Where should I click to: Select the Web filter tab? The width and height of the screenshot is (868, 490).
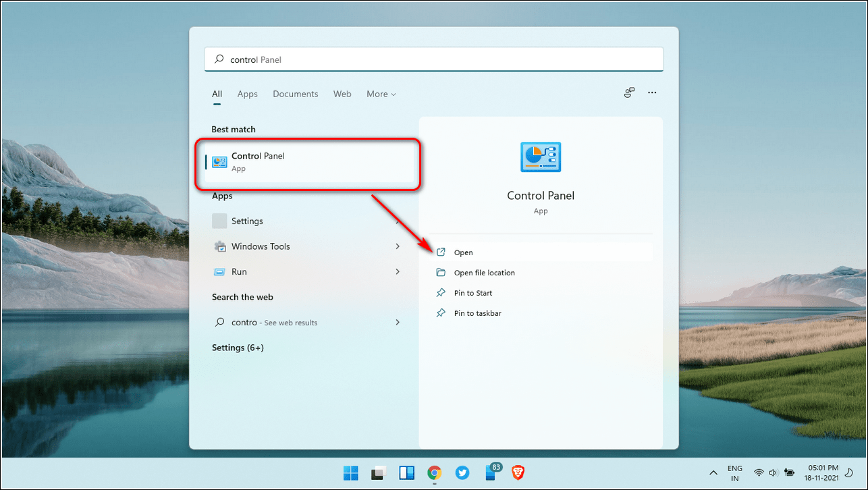[342, 94]
